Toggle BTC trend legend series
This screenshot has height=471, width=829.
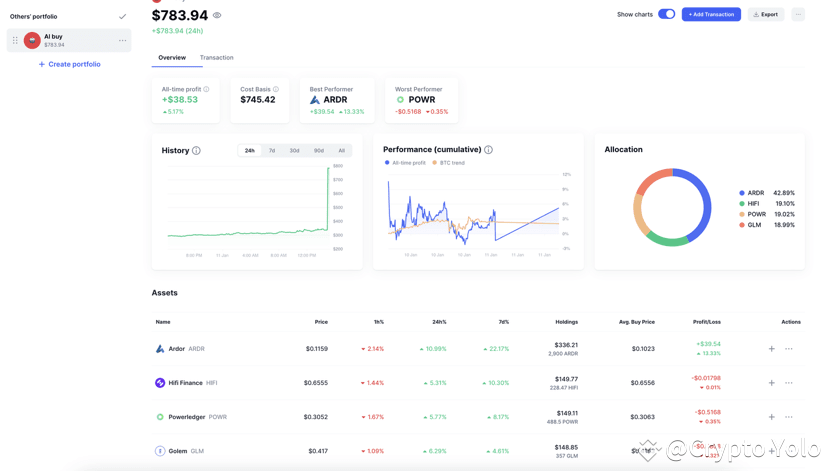[x=448, y=163]
